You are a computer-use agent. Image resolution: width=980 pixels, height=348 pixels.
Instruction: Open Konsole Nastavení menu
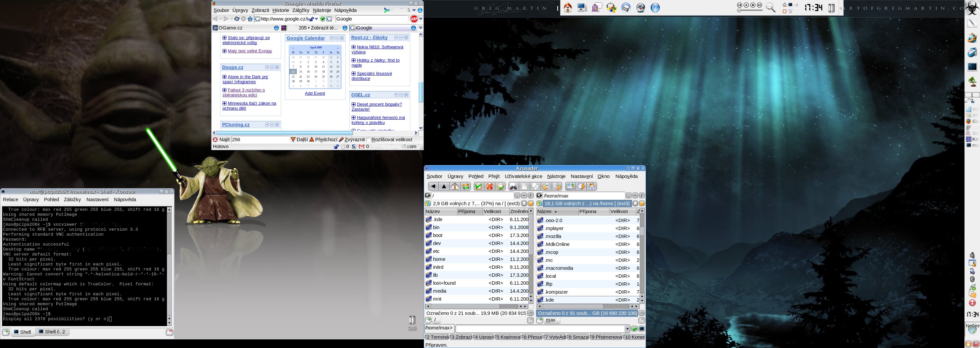(x=97, y=200)
